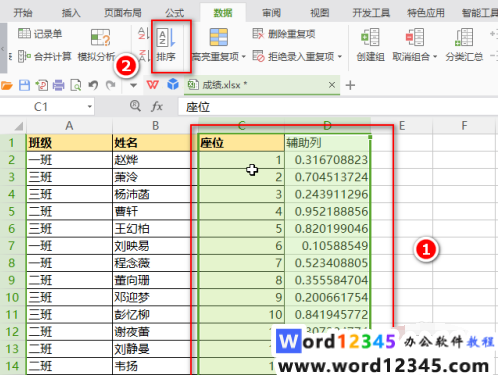Undo the last action
The image size is (499, 382).
pos(93,86)
